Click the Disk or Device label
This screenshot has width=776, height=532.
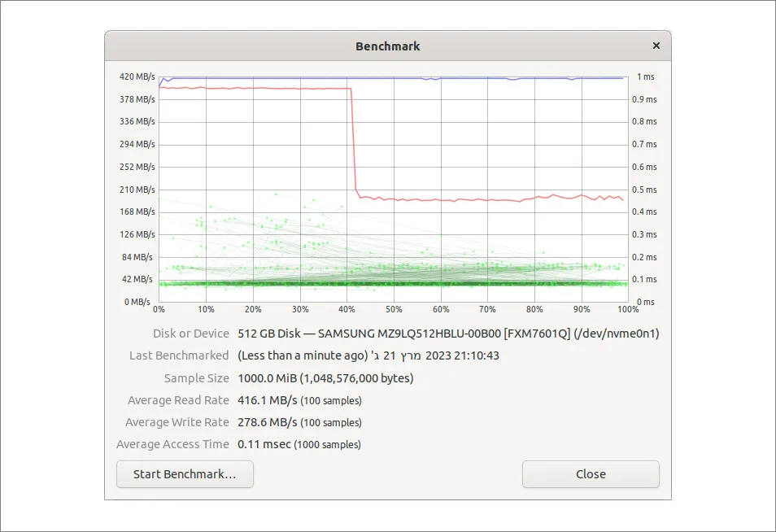[190, 334]
